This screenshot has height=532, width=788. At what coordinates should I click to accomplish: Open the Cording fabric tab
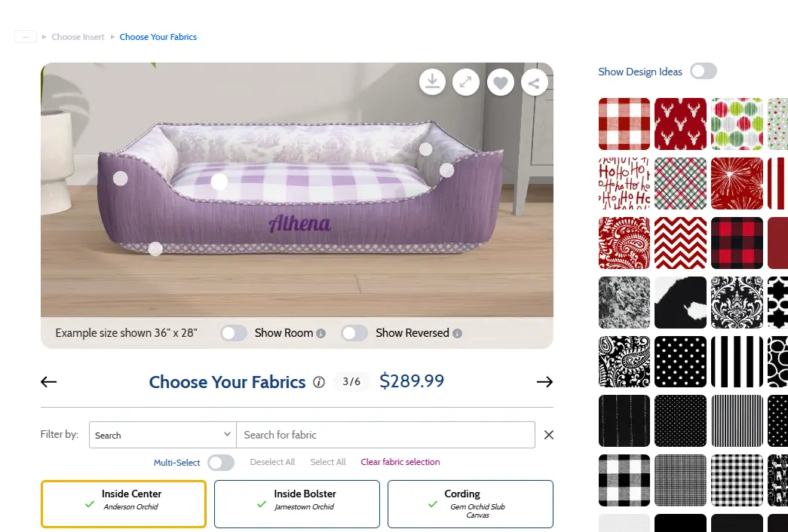pos(471,504)
